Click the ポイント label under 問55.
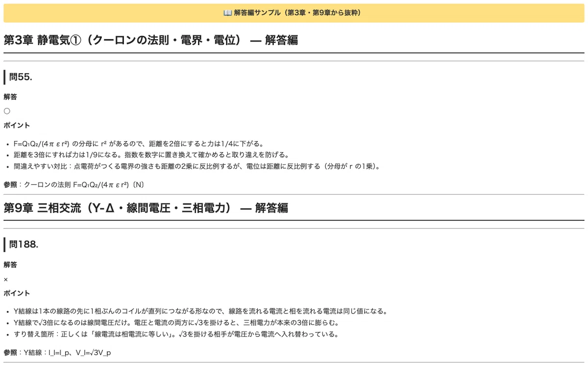The width and height of the screenshot is (588, 385). pyautogui.click(x=17, y=126)
